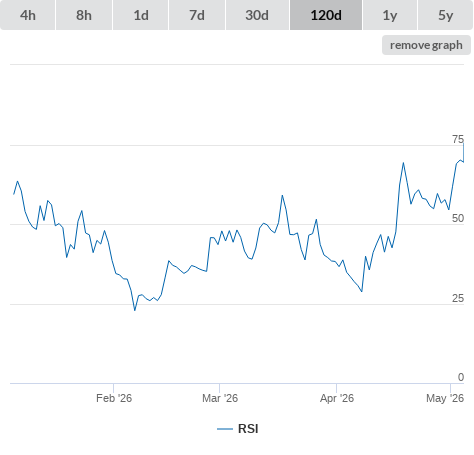The width and height of the screenshot is (474, 455).
Task: Click the Mar '26 axis label
Action: [x=220, y=398]
